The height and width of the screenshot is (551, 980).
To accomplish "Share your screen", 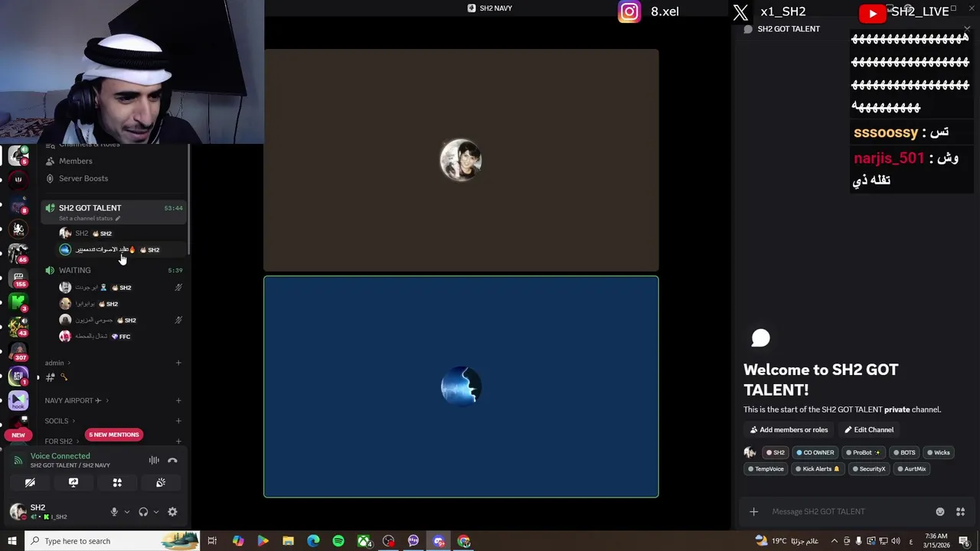I will click(x=73, y=483).
